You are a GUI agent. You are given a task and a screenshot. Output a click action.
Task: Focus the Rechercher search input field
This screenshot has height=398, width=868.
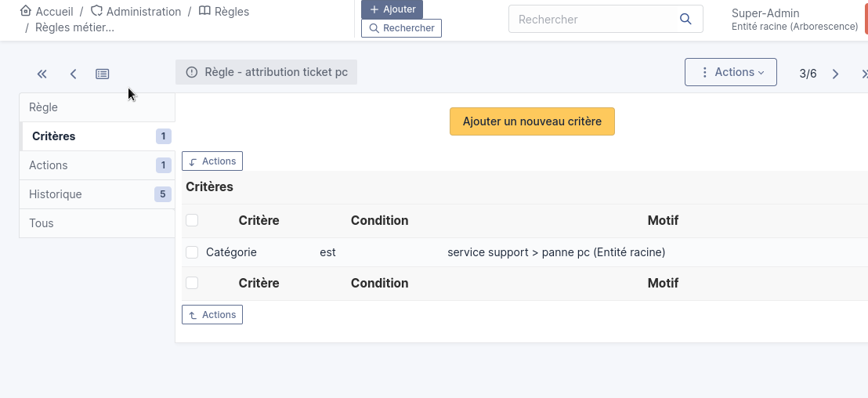[591, 19]
